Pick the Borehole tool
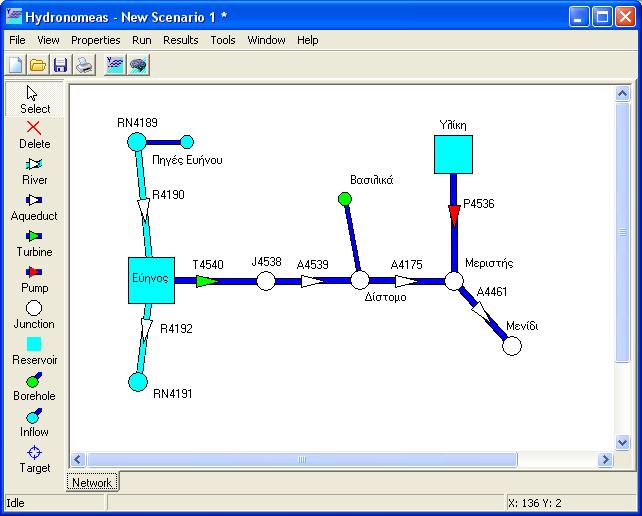The width and height of the screenshot is (642, 516). [x=34, y=387]
